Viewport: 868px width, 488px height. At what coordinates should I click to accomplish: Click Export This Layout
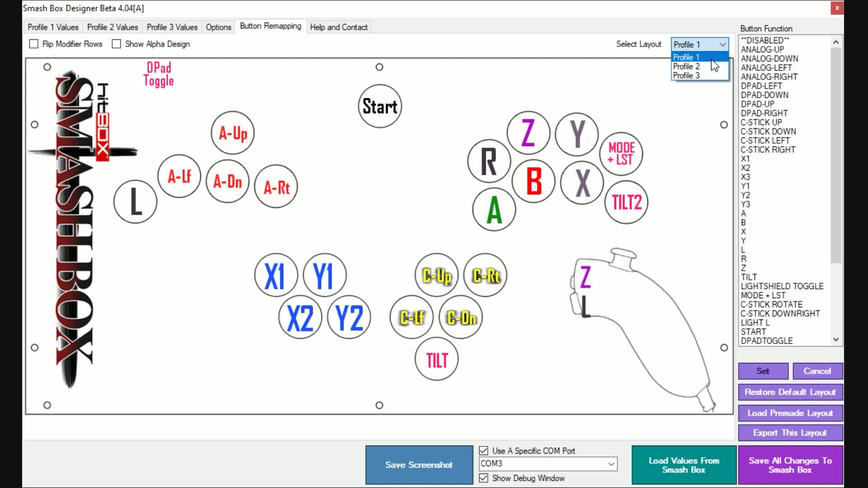790,432
